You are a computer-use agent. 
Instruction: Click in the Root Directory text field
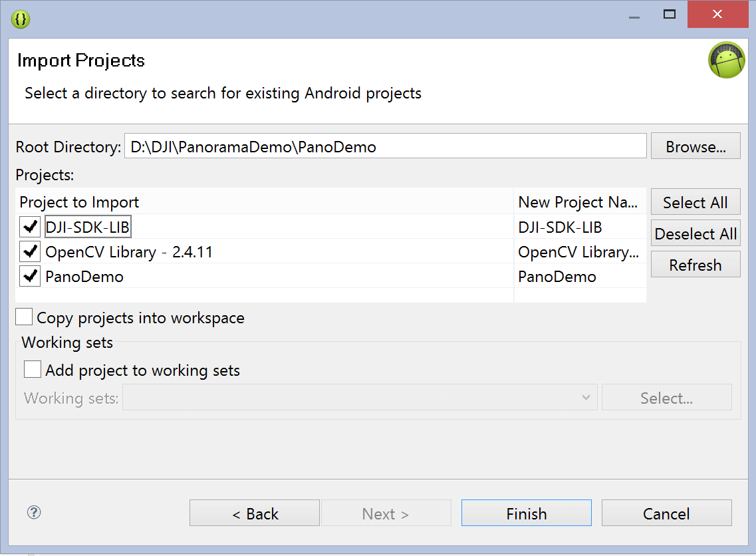point(385,146)
